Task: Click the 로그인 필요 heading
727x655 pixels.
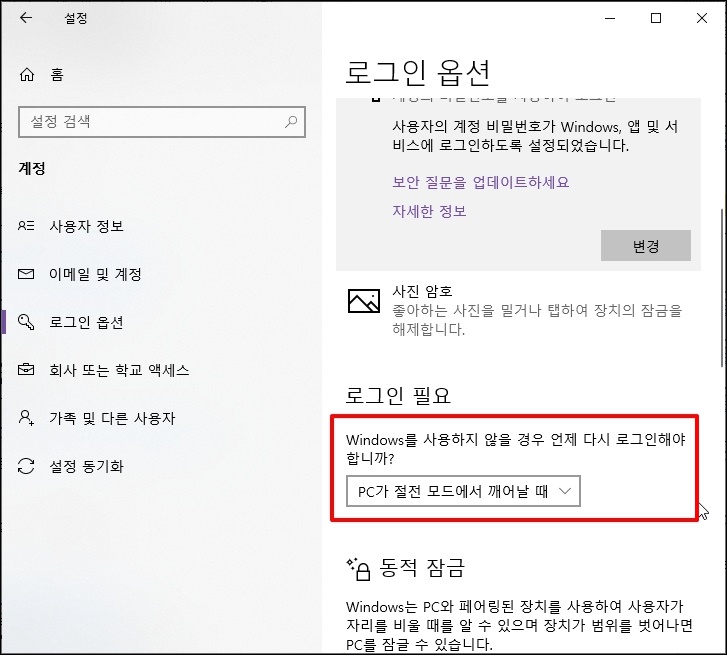Action: [398, 395]
